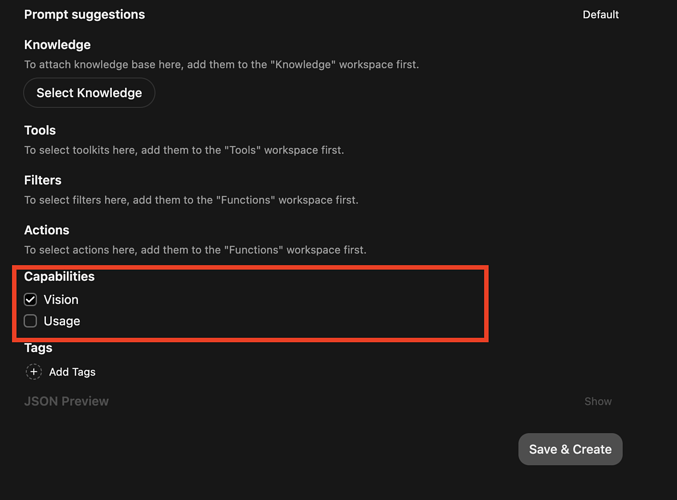Click the Prompt suggestions heading
Image resolution: width=677 pixels, height=500 pixels.
tap(85, 15)
